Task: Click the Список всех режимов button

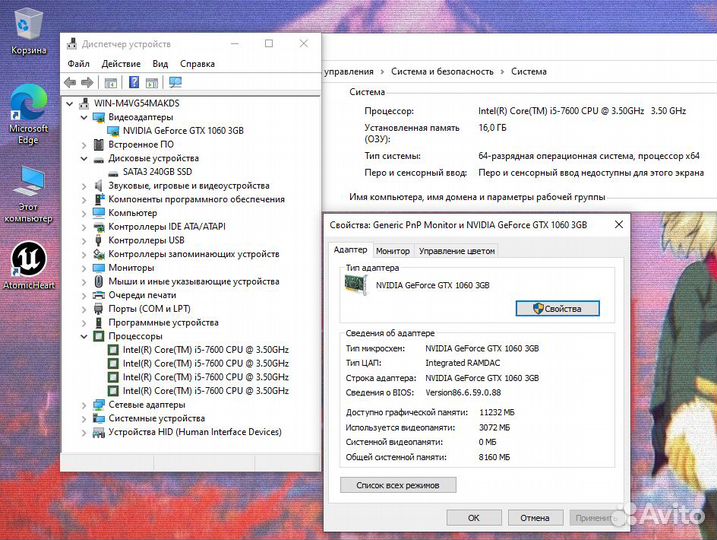Action: 398,485
